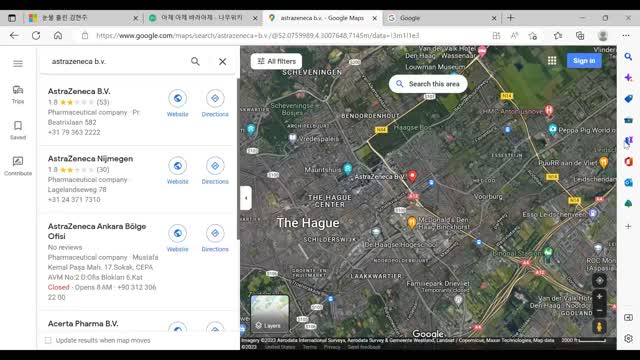The height and width of the screenshot is (360, 640).
Task: Select the AstraZeneca B.V. red map pin
Action: tap(413, 176)
